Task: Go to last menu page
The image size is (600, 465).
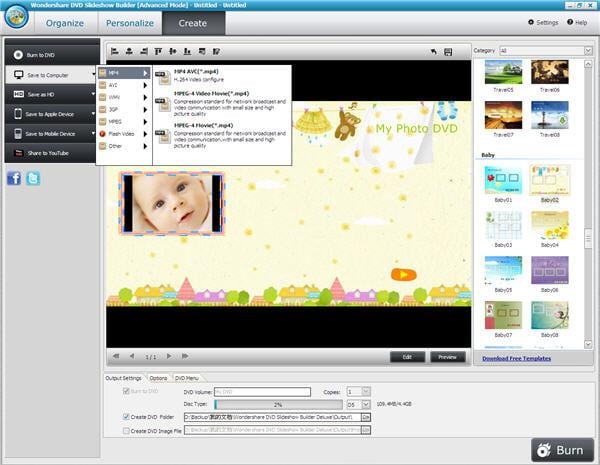Action: 185,356
